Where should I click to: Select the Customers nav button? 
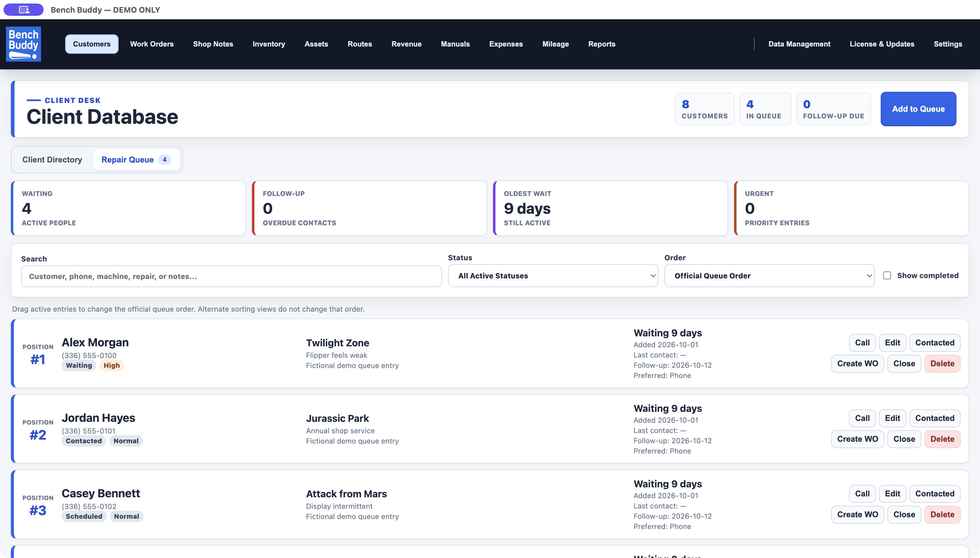[92, 44]
